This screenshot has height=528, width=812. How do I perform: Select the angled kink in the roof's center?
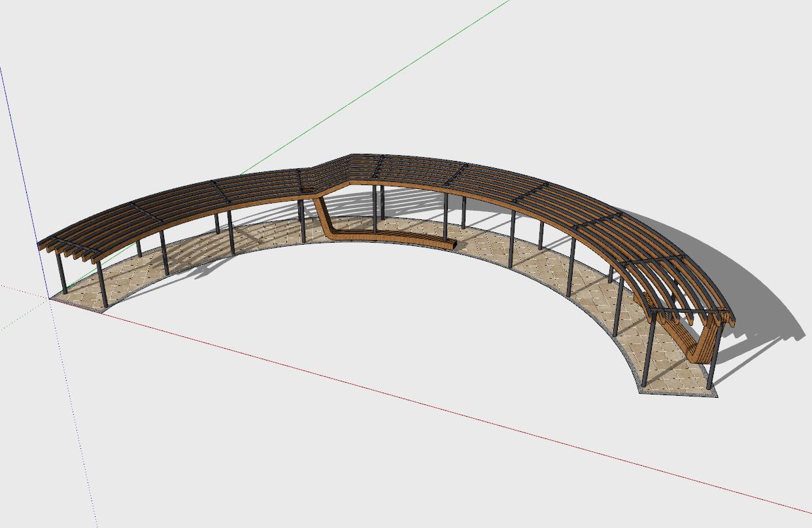pos(327,175)
